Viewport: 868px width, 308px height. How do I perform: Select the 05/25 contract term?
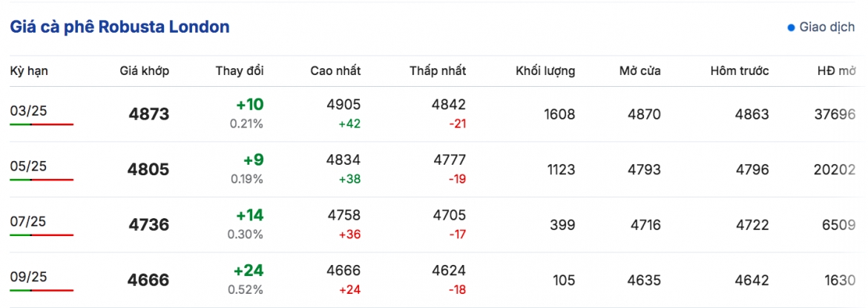coord(29,166)
